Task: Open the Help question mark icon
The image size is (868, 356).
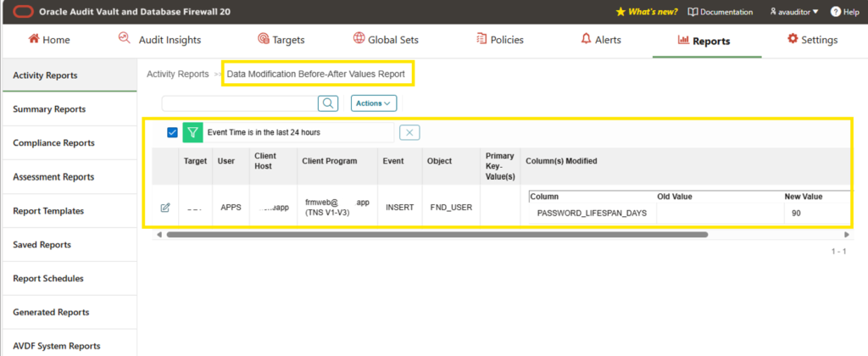Action: (835, 12)
